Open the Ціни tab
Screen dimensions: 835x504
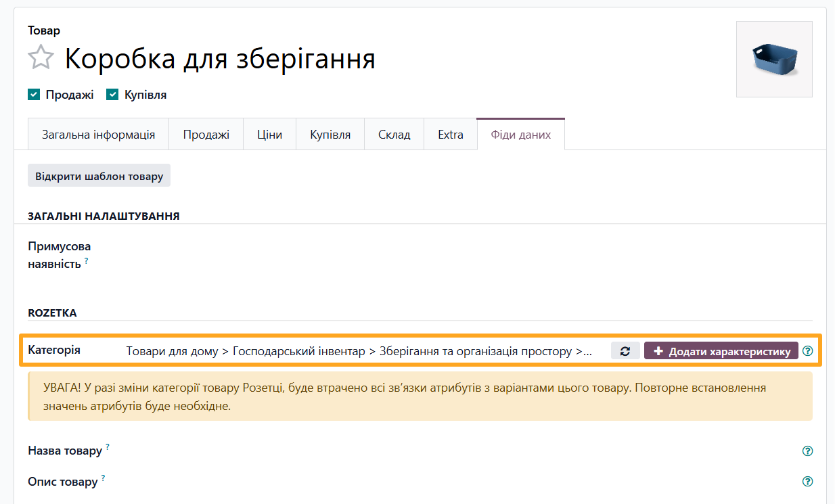pos(269,134)
